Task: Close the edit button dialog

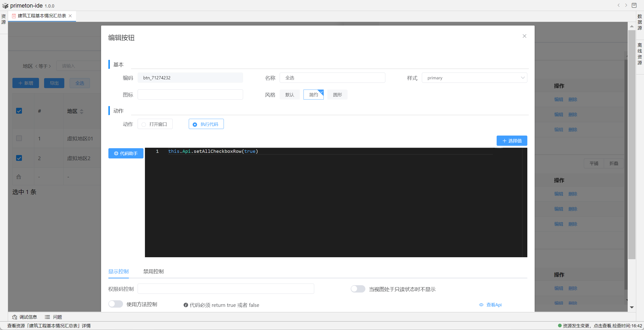Action: coord(524,36)
